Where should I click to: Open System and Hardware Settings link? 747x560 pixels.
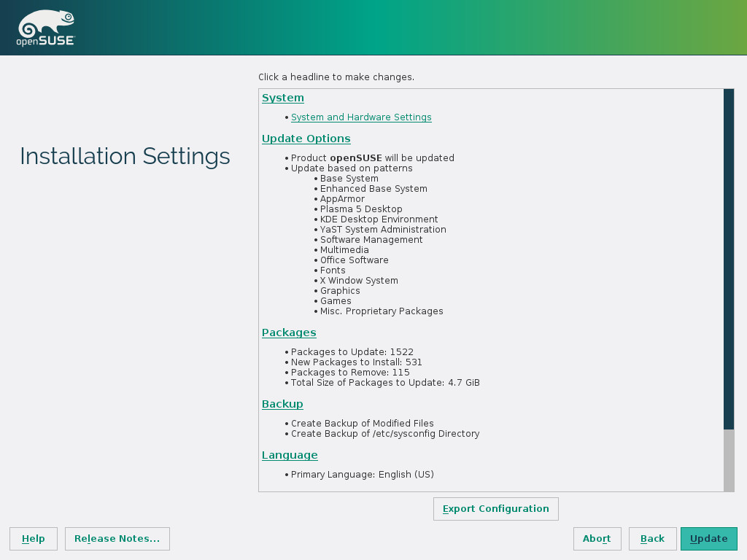pos(361,117)
